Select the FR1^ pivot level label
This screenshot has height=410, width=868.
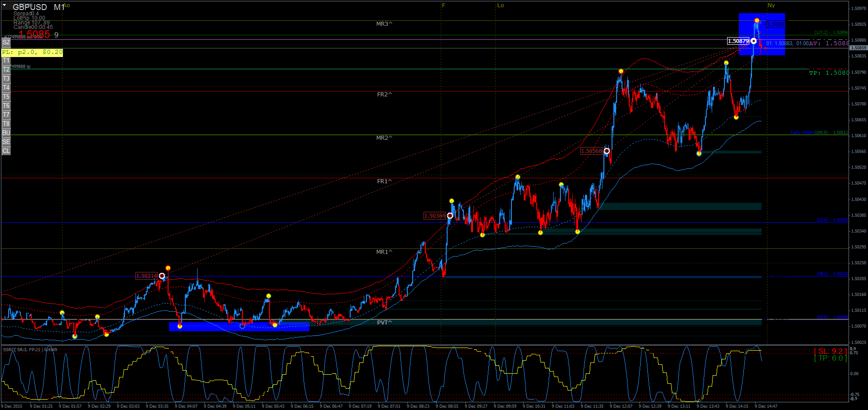coord(385,181)
